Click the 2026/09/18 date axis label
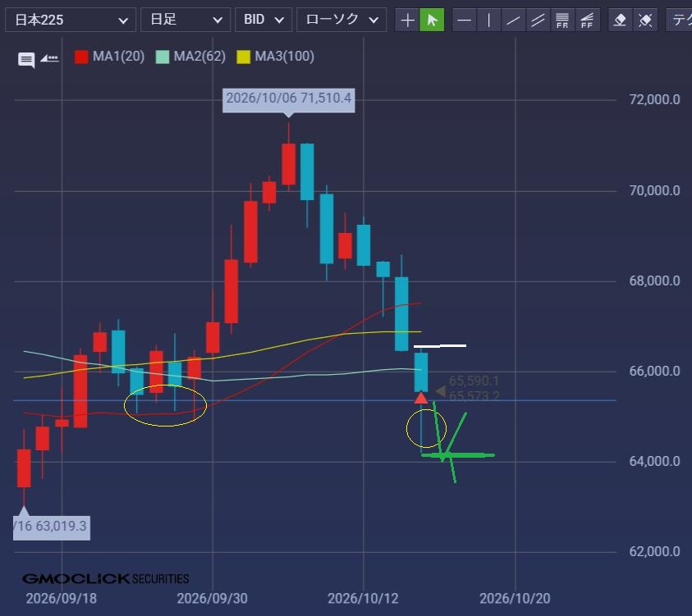Screen dimensions: 692x616 click(x=62, y=599)
